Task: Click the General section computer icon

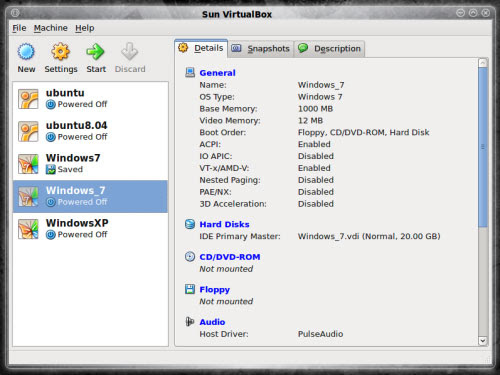Action: click(190, 72)
